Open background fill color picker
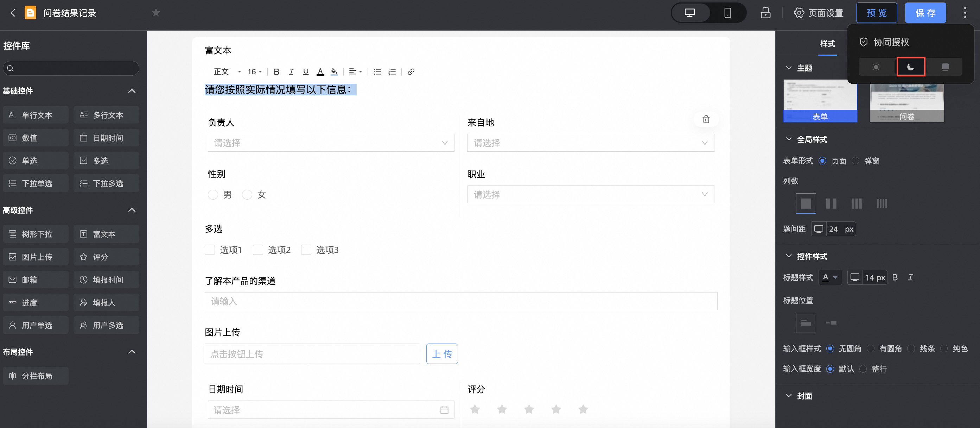The image size is (980, 428). tap(335, 71)
